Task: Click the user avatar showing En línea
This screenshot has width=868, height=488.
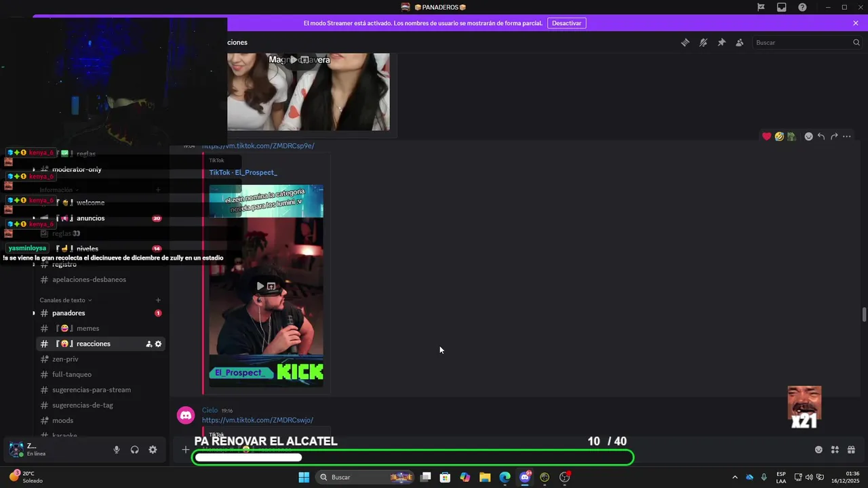Action: 16,449
